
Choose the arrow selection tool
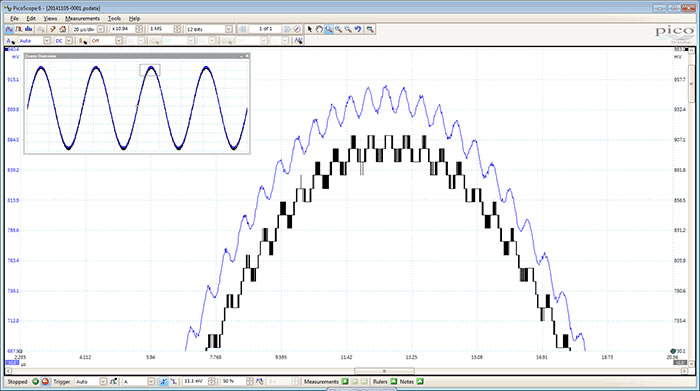click(309, 29)
